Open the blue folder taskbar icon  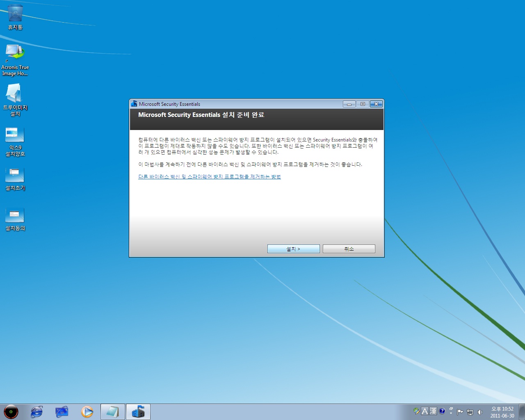(62, 411)
